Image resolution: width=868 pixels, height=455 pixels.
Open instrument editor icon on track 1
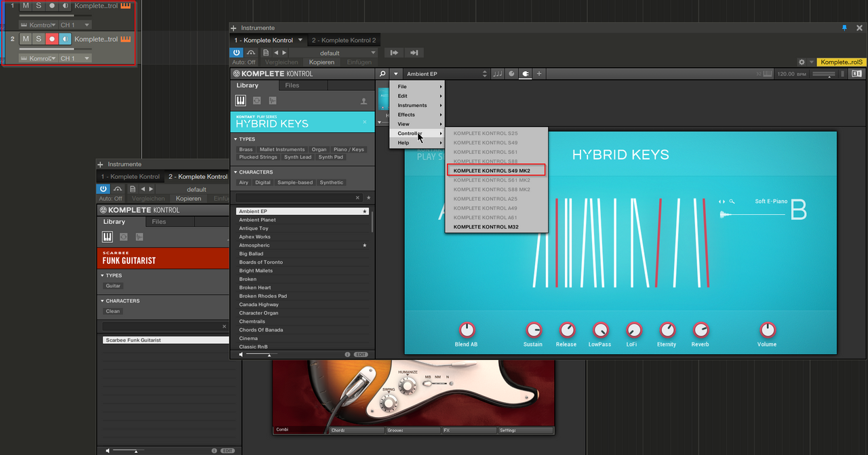(125, 5)
